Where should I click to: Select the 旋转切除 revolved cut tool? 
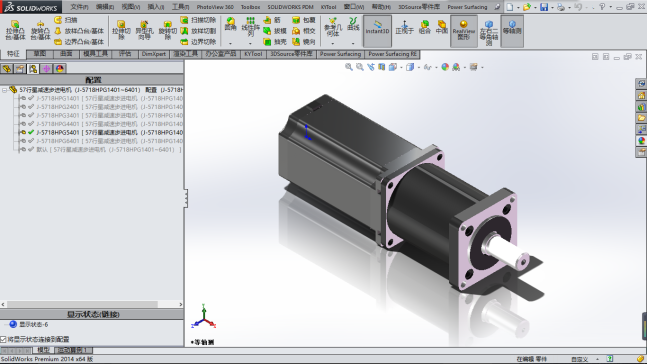click(x=168, y=30)
